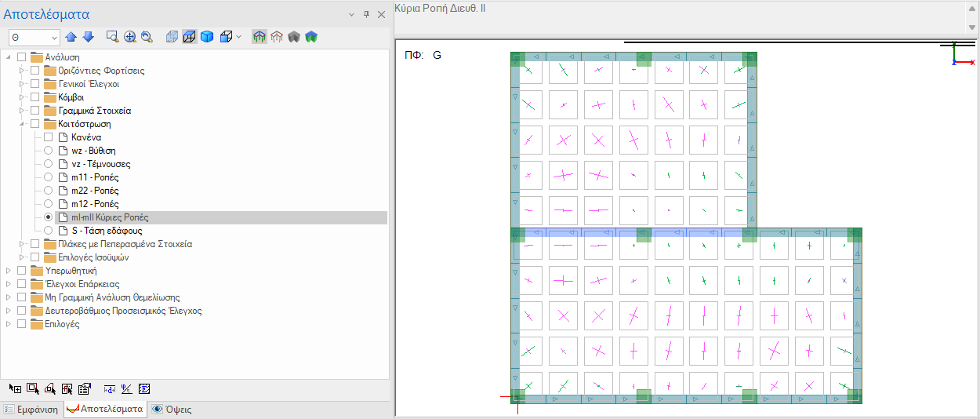Tick the Κανένα checkbox

click(49, 137)
